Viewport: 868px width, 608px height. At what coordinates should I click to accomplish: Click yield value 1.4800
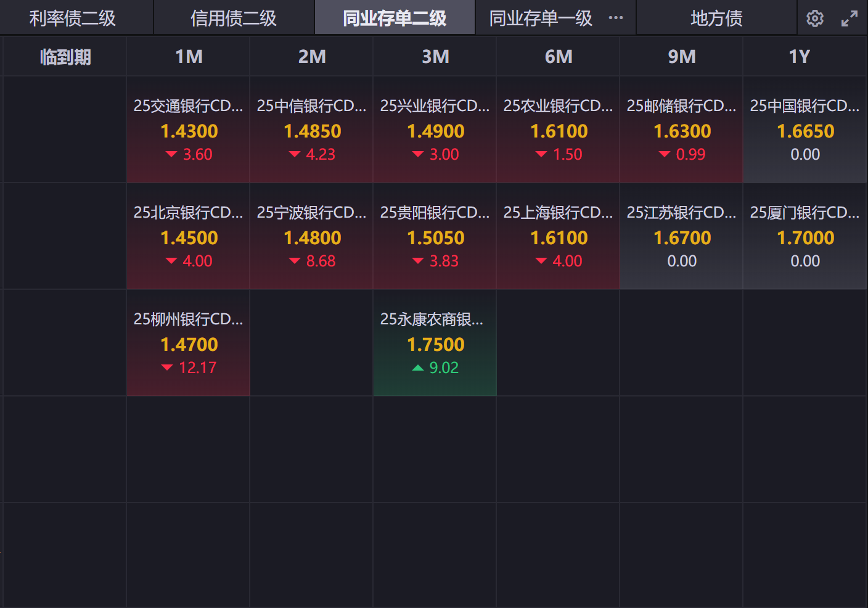coord(313,238)
